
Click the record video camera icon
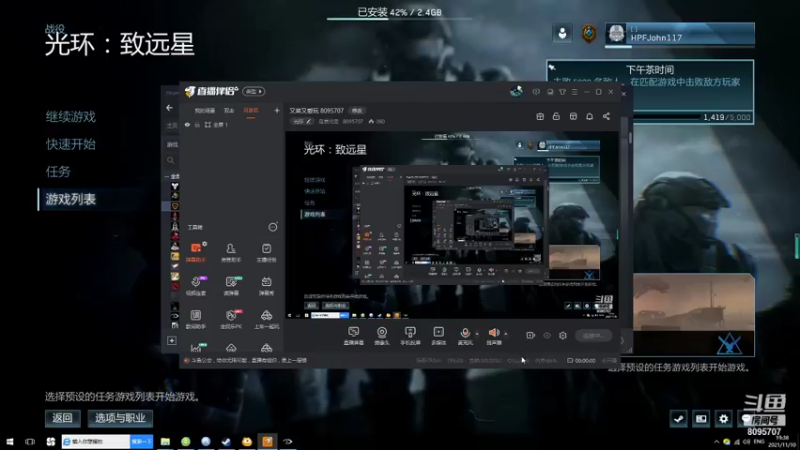click(531, 335)
